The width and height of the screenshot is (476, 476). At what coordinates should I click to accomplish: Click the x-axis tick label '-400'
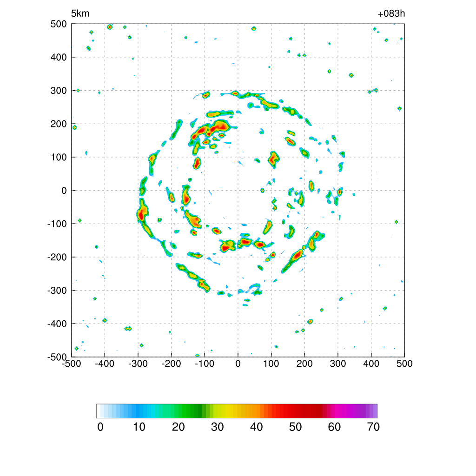pos(105,364)
